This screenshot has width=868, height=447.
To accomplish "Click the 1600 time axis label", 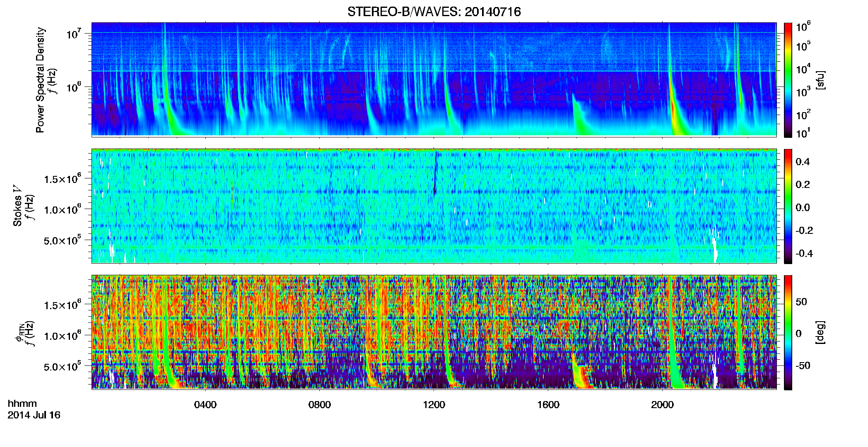I will pos(548,405).
